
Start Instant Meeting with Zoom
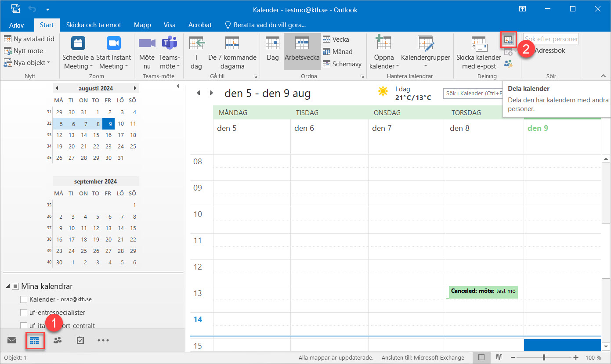coord(113,53)
